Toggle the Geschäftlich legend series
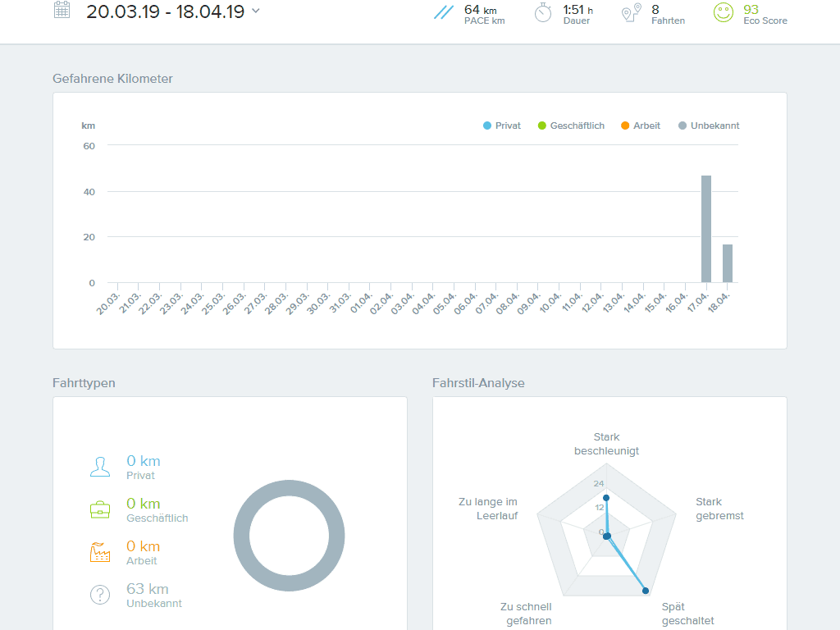 coord(571,126)
